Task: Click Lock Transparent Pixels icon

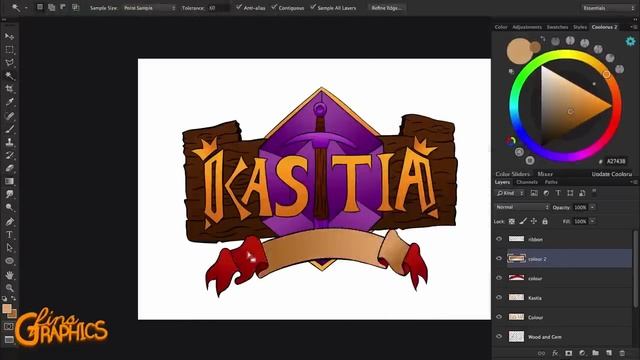Action: [512, 221]
